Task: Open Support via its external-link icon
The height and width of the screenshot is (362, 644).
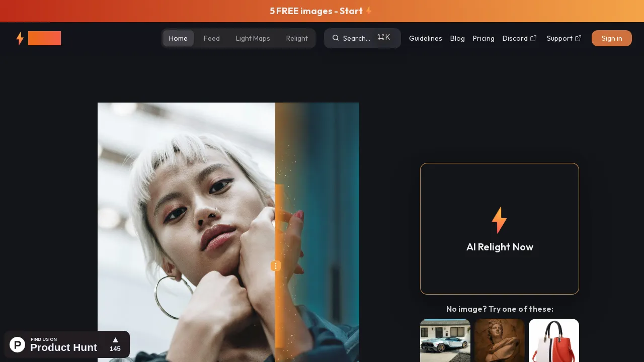Action: [x=578, y=38]
